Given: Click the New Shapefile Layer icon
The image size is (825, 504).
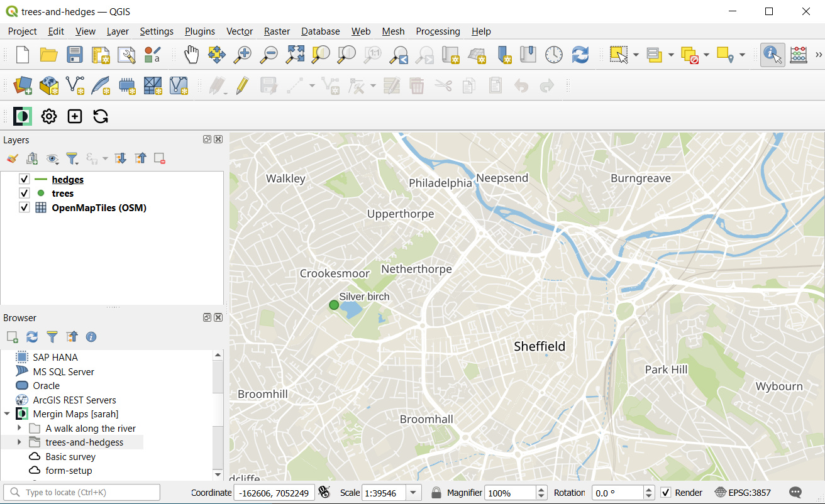Looking at the screenshot, I should 75,85.
